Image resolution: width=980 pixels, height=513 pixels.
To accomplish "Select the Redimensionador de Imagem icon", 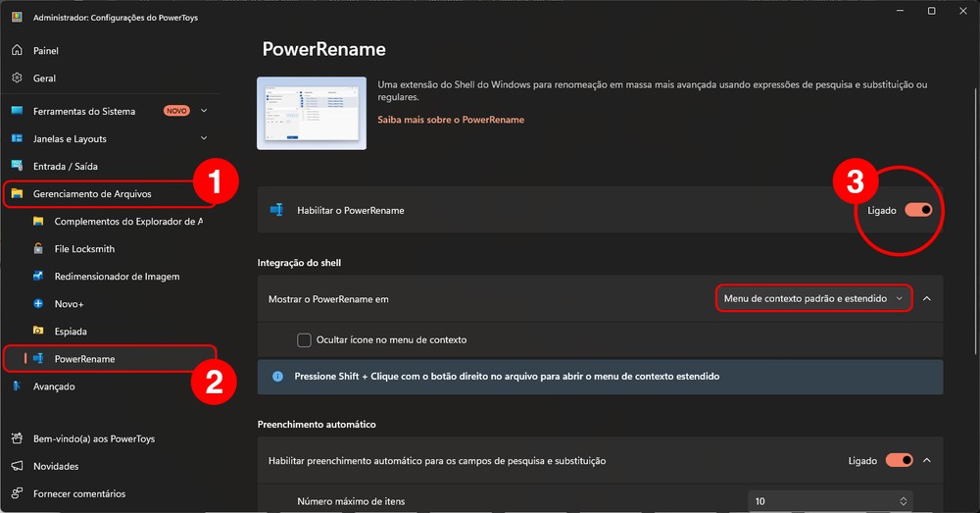I will [x=38, y=277].
